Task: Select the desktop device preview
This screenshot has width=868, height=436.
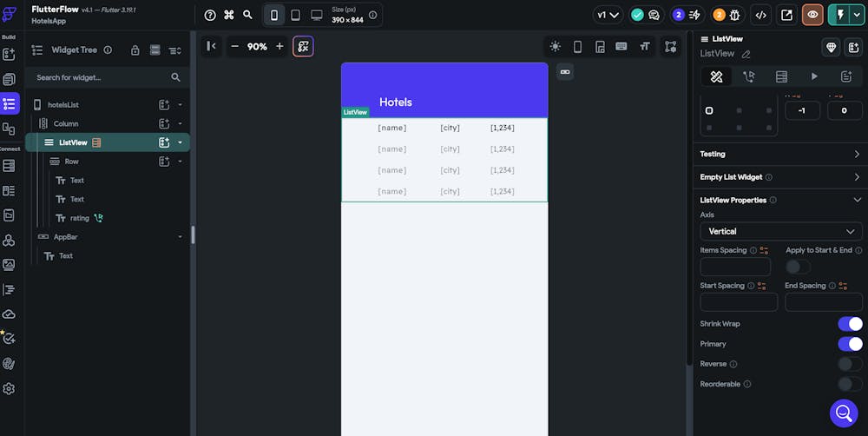Action: click(x=317, y=16)
